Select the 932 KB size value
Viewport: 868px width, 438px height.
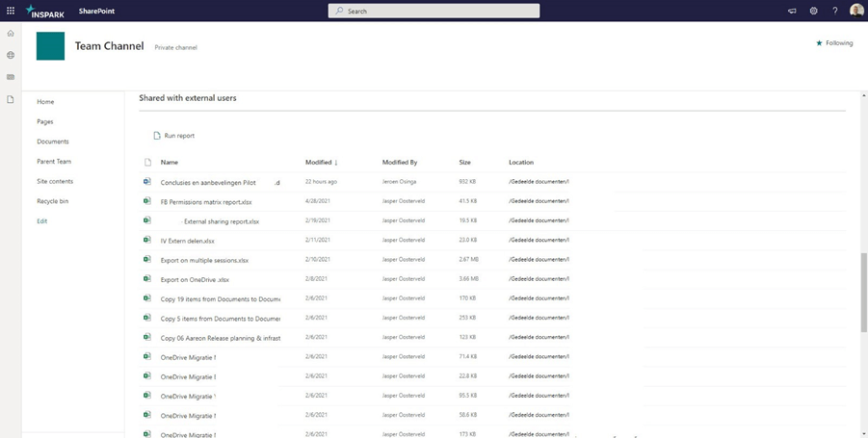coord(467,181)
